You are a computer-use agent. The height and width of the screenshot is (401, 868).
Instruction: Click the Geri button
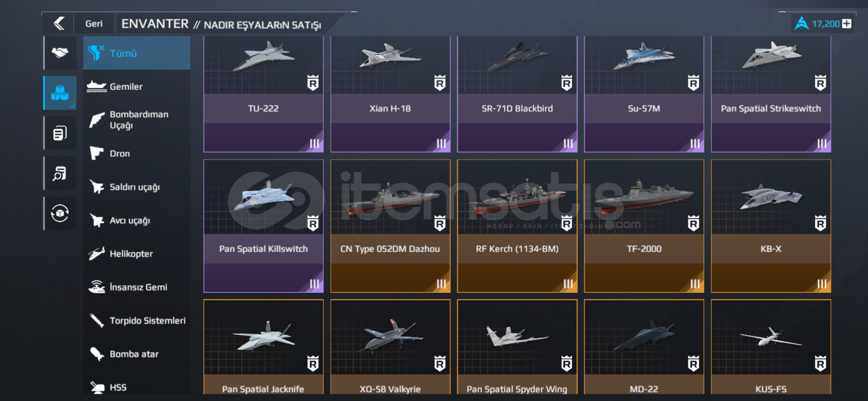(94, 24)
